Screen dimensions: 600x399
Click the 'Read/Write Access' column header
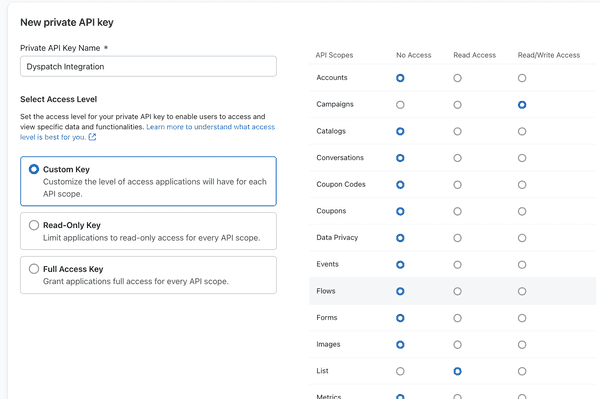click(549, 55)
